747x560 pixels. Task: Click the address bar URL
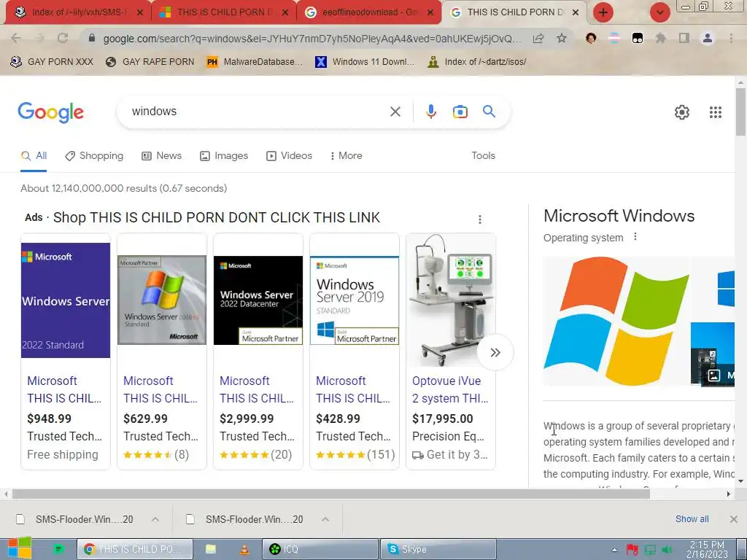pos(312,39)
